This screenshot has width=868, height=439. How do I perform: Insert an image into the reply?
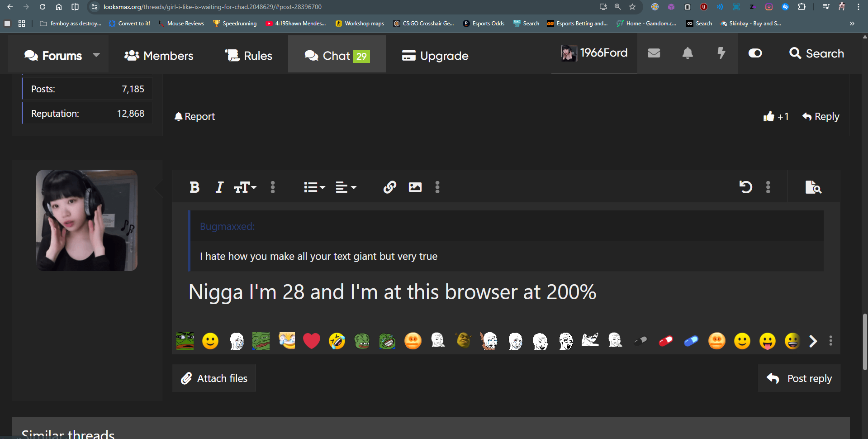click(x=415, y=187)
